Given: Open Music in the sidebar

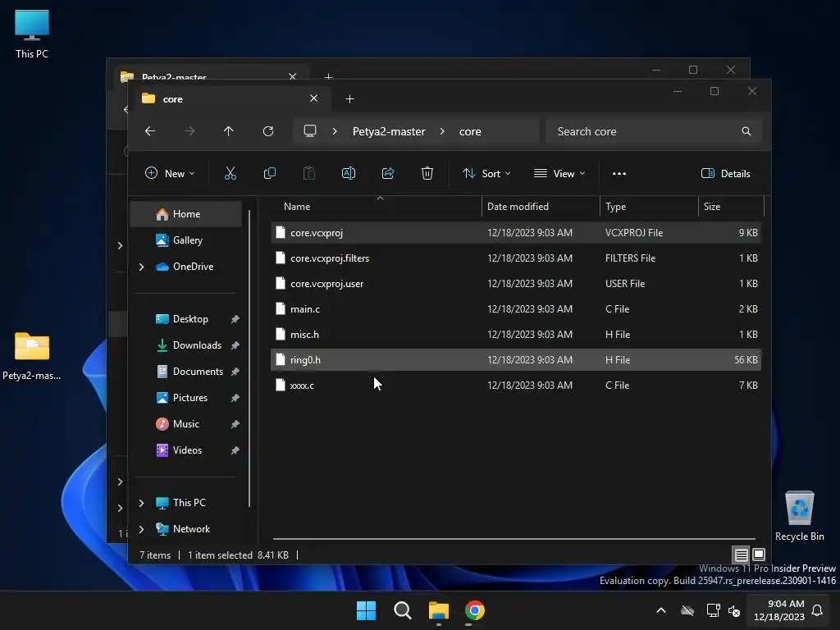Looking at the screenshot, I should click(x=186, y=424).
